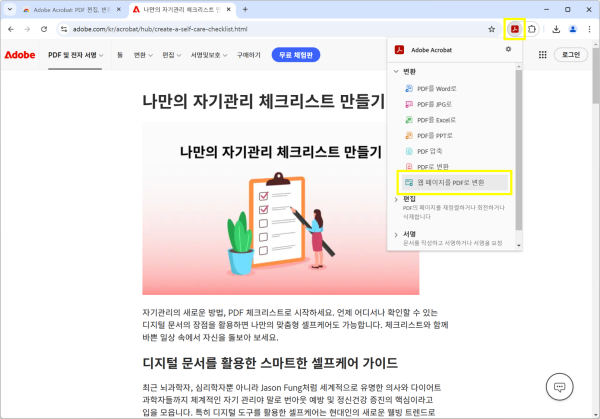This screenshot has height=419, width=600.
Task: Close the 나만의 자기관리 체크리스트 tab
Action: (228, 10)
